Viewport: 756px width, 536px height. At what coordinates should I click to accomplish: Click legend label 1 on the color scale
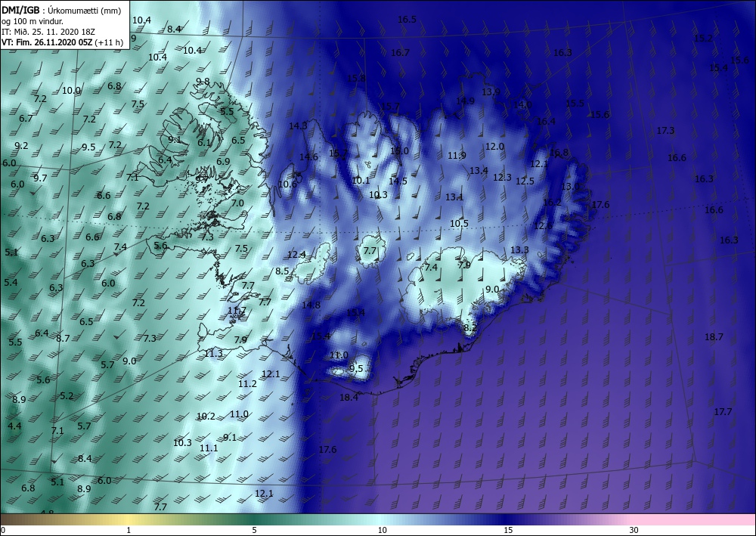click(x=129, y=531)
